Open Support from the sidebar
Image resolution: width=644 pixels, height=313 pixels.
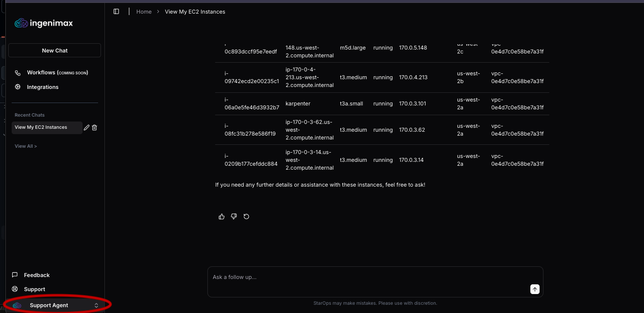tap(34, 289)
